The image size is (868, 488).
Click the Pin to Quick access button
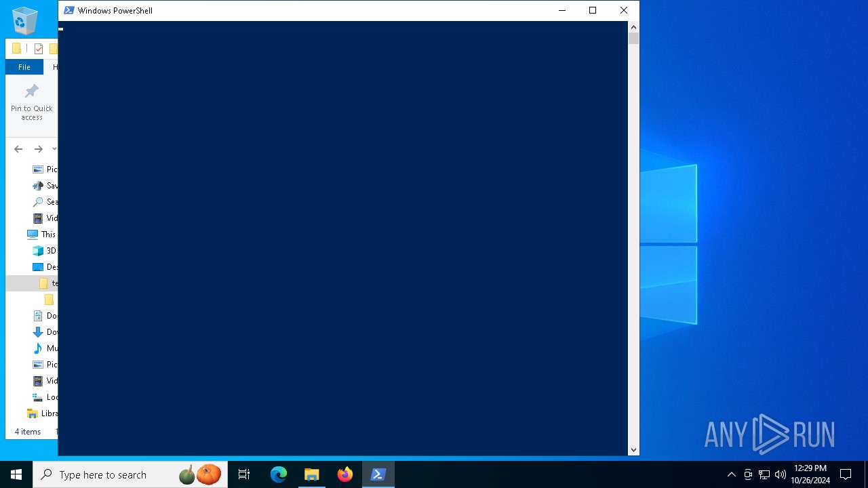click(x=31, y=103)
